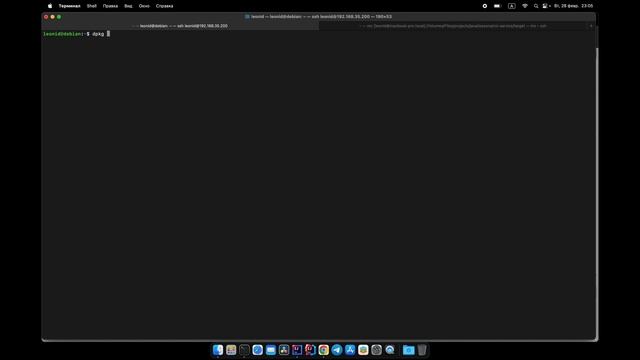Open Spotlight search in menu bar
The height and width of the screenshot is (360, 640).
tap(536, 6)
